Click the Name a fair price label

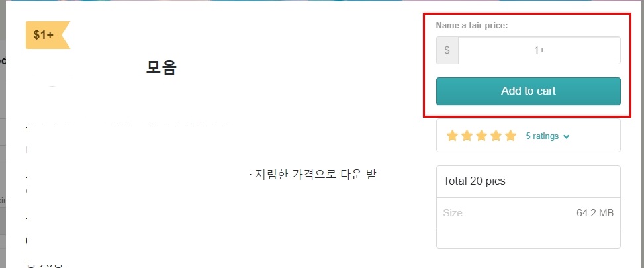click(x=472, y=25)
